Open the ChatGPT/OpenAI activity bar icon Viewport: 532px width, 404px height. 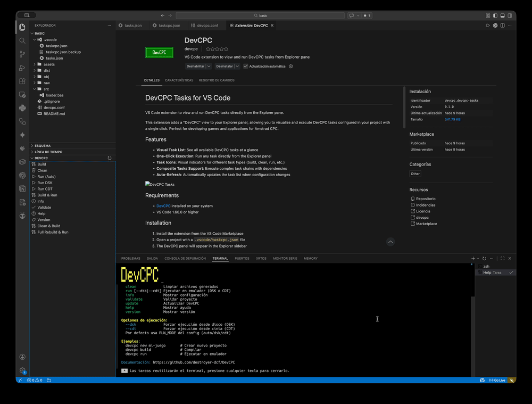coord(22,175)
